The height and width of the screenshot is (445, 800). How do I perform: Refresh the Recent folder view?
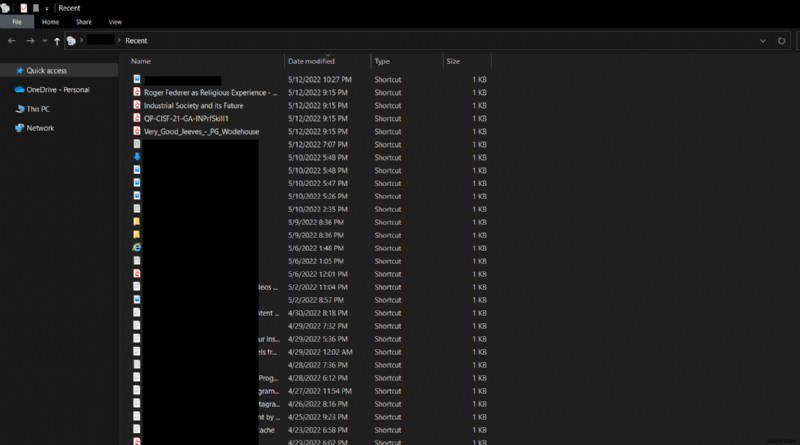[781, 41]
